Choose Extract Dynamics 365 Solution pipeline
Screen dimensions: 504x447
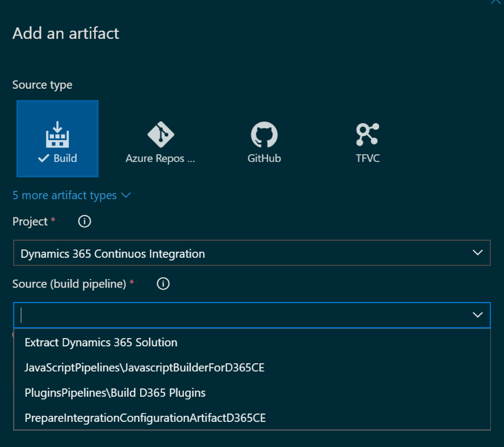point(252,343)
